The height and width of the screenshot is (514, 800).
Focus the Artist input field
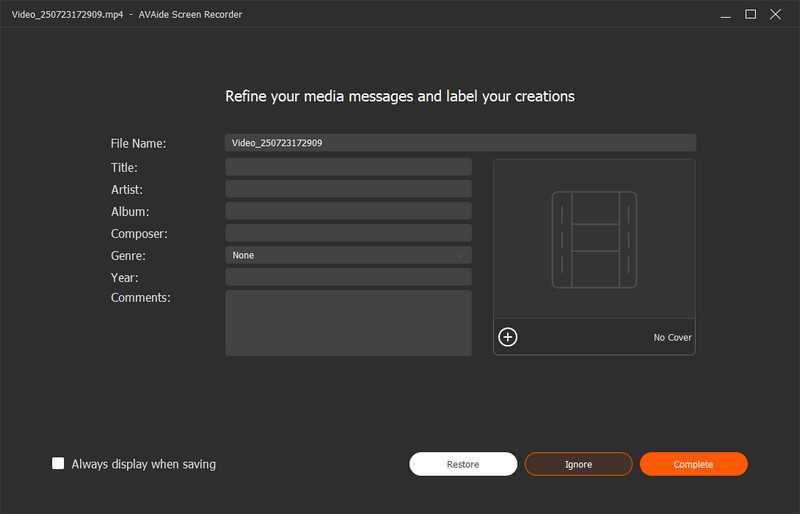click(348, 189)
